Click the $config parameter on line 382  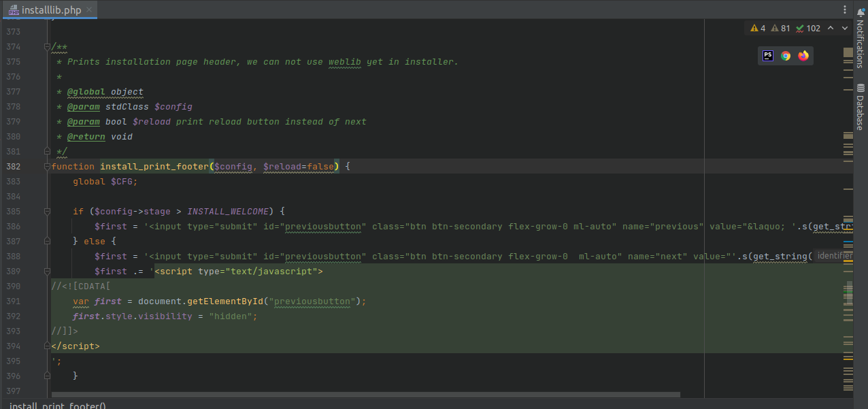pos(233,166)
